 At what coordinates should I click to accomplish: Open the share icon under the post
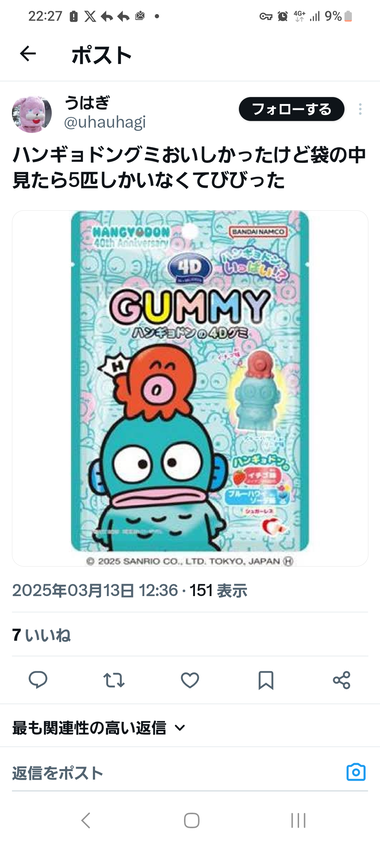click(342, 680)
